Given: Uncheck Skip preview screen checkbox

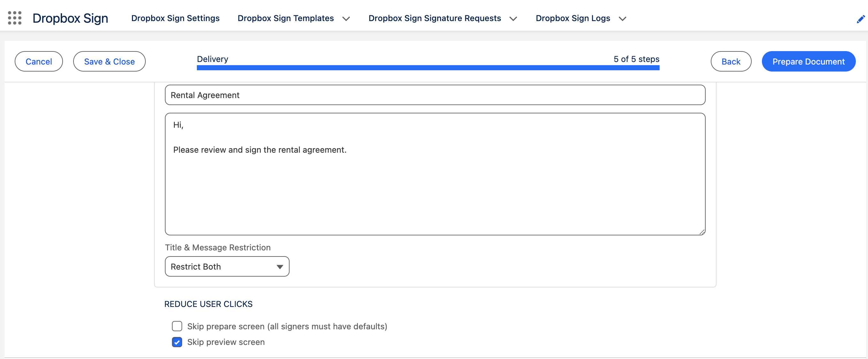Looking at the screenshot, I should tap(177, 341).
